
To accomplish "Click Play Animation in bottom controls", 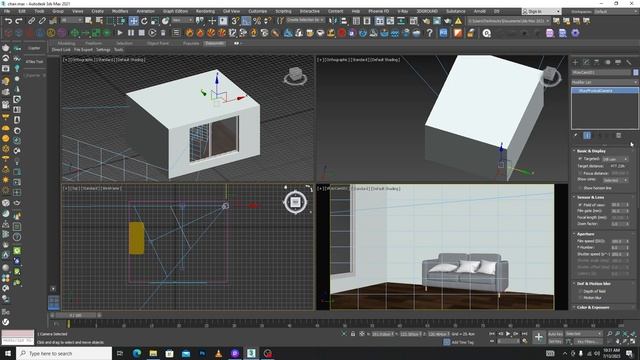I will click(508, 334).
